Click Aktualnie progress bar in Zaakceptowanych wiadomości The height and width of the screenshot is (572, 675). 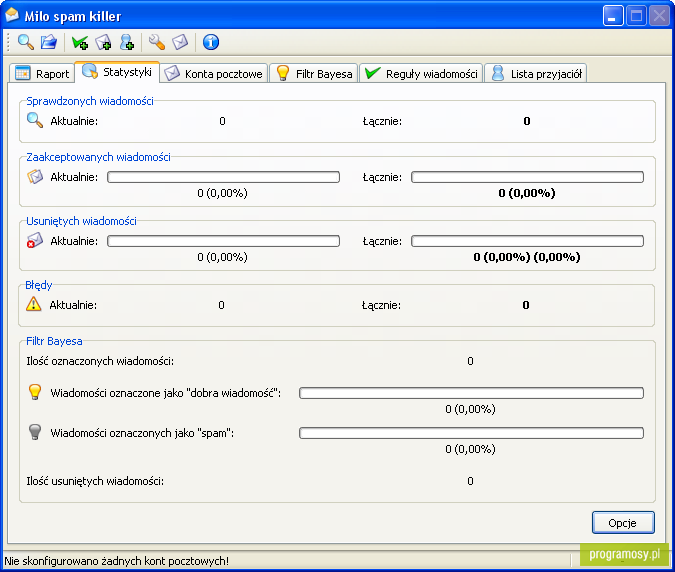click(223, 177)
